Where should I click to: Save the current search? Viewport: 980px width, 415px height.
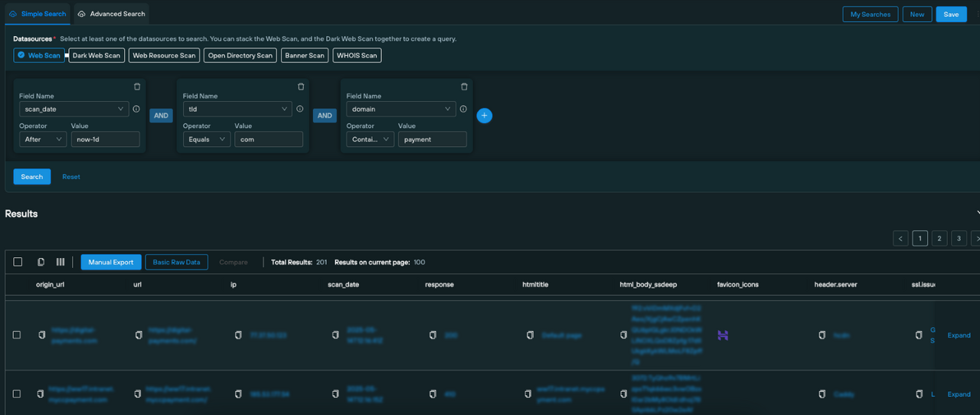coord(951,15)
